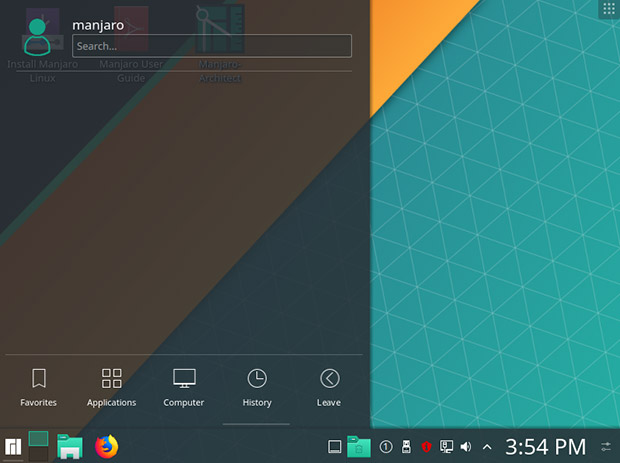The image size is (620, 463).
Task: Click the manjaro user avatar icon
Action: coord(37,37)
